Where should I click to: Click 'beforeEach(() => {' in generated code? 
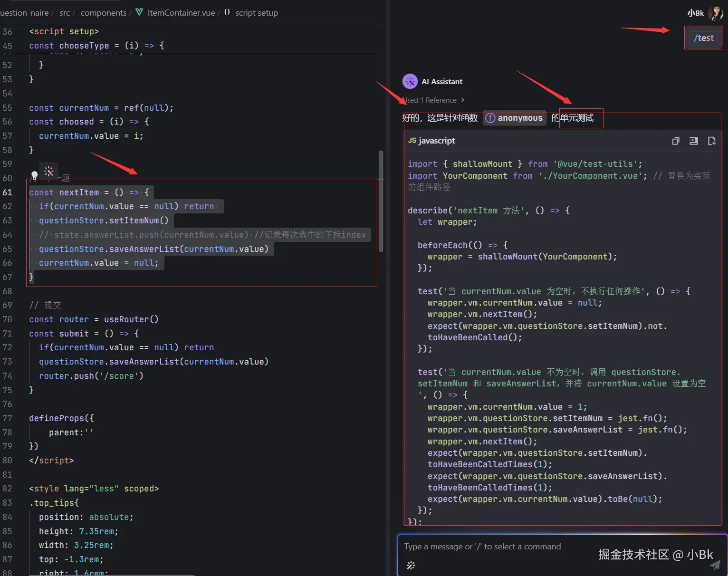462,245
